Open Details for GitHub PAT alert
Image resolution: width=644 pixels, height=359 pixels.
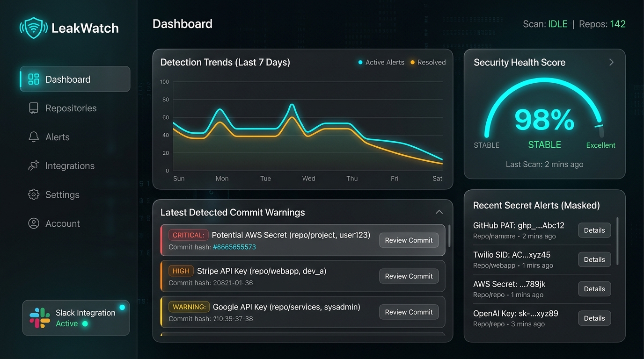point(594,230)
